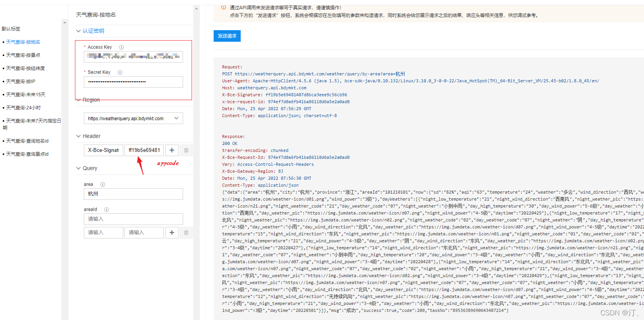Screen dimensions: 644x320
Task: Click the Content-Type application/json charset line
Action: (x=279, y=116)
